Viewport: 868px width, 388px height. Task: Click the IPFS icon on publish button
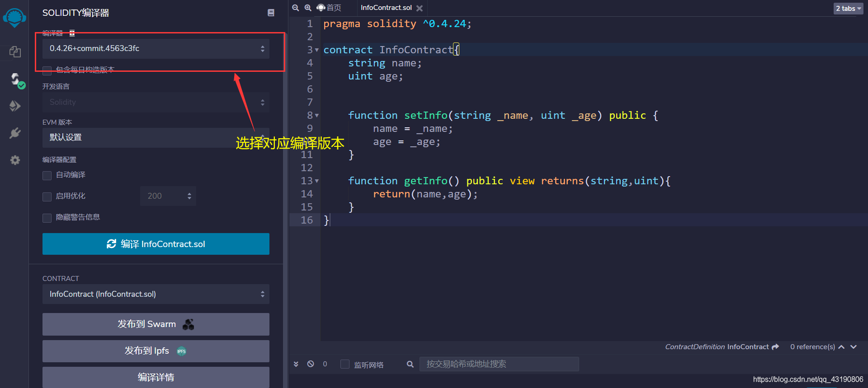click(181, 351)
